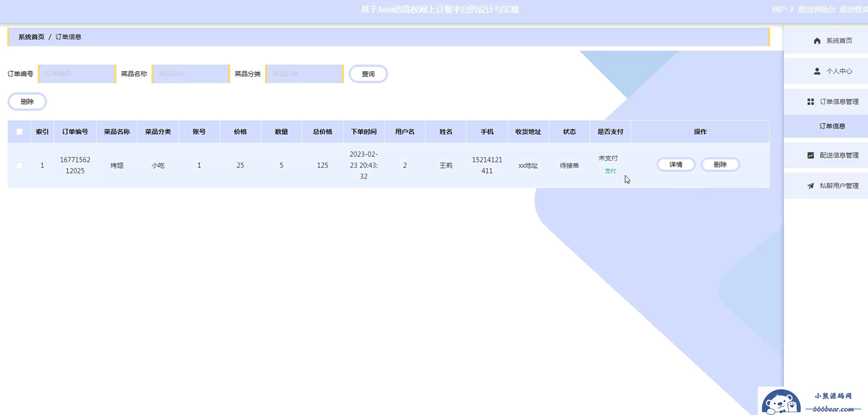Click the home icon beside 系统首页
868x415 pixels.
click(x=817, y=41)
